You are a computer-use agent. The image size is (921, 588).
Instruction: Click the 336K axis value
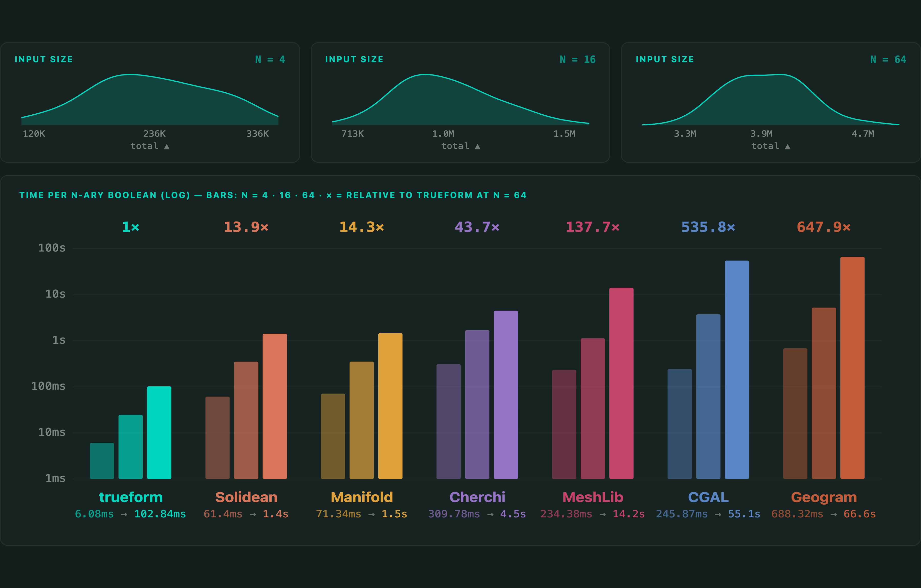(257, 134)
